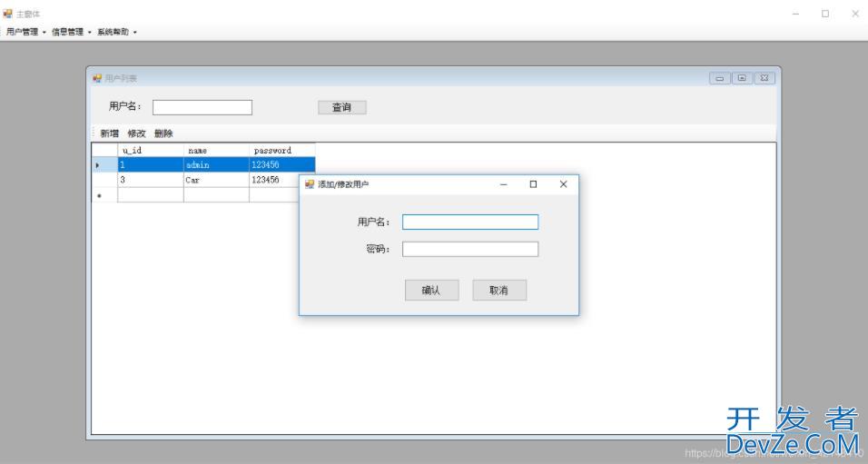868x464 pixels.
Task: Minimize the 添加/修改用户 dialog
Action: (504, 184)
